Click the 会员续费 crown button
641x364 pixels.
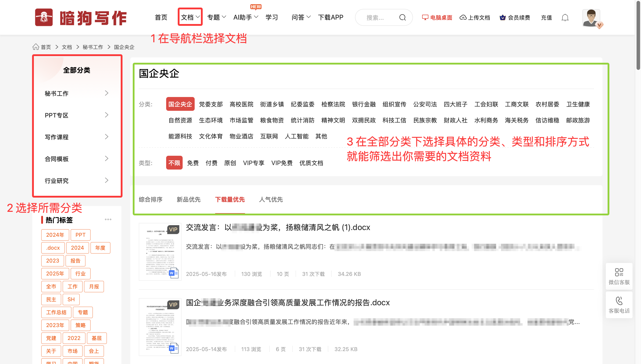tap(515, 18)
